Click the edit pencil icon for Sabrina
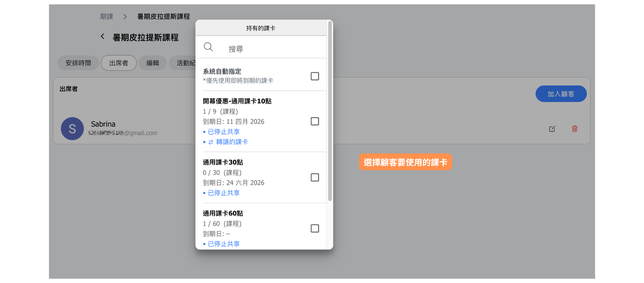644x283 pixels. click(x=552, y=129)
